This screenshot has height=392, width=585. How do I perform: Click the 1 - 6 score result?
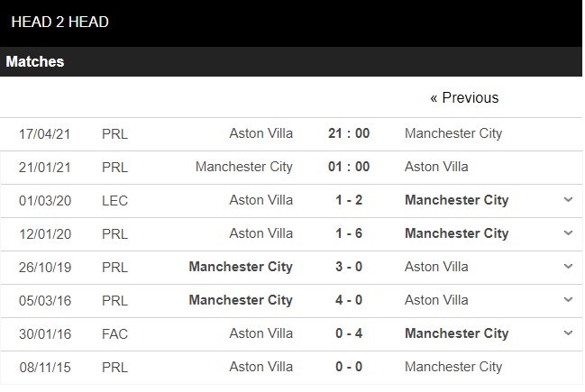pyautogui.click(x=349, y=233)
